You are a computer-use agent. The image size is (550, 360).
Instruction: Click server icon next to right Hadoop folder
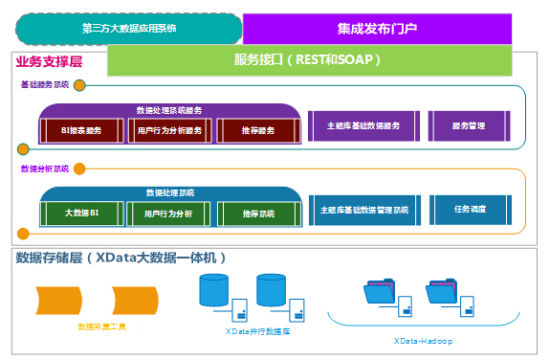click(467, 306)
